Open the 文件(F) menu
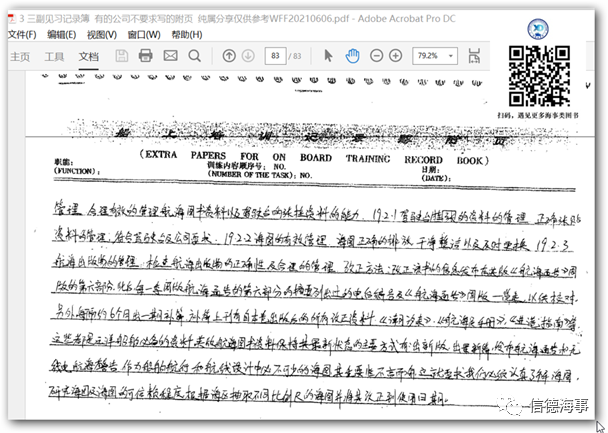The image size is (608, 433). click(21, 34)
